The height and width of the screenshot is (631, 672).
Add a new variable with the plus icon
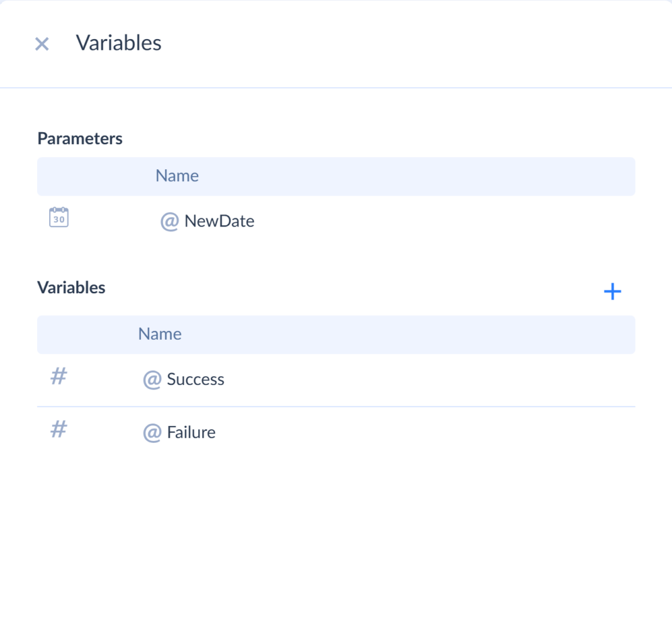click(612, 291)
